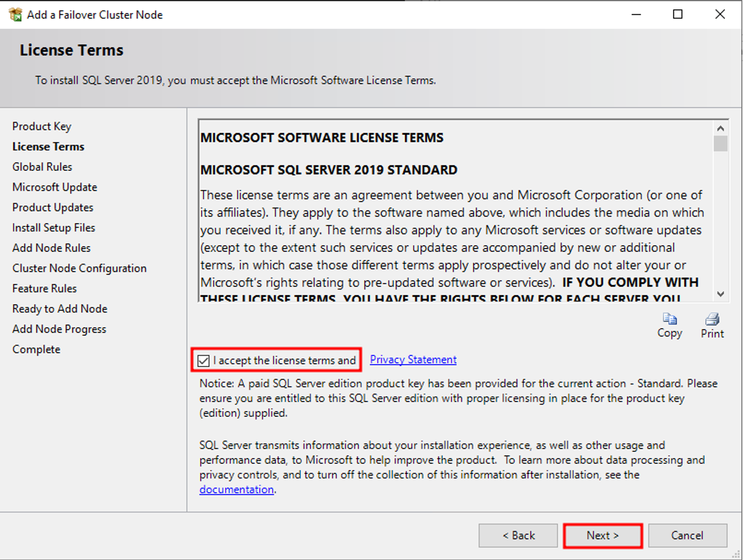Cancel the Add Node setup
This screenshot has height=560, width=743.
pos(688,536)
